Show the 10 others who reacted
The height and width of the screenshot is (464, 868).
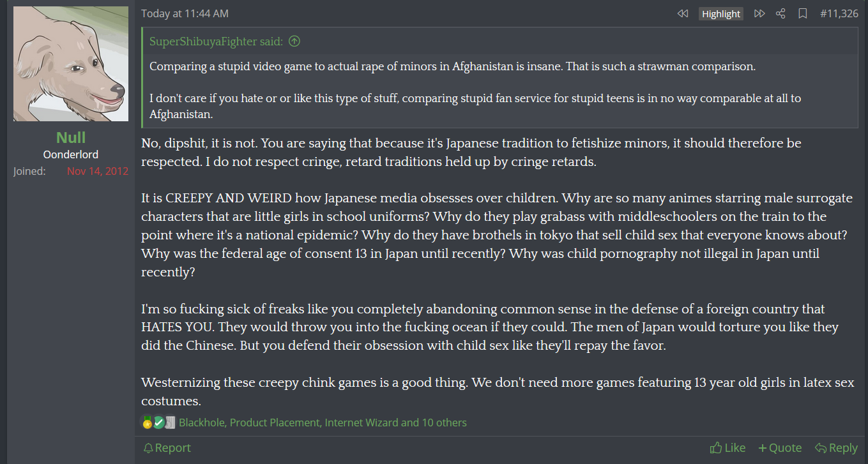coord(444,423)
